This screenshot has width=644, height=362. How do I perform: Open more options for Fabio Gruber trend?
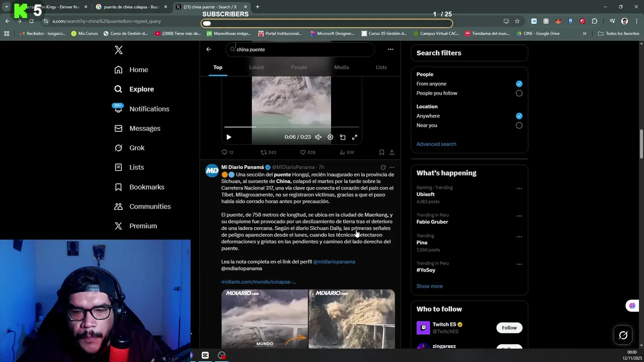(519, 216)
